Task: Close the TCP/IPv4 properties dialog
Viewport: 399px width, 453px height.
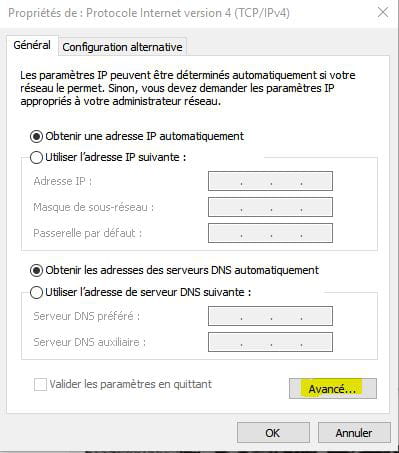Action: pos(383,13)
